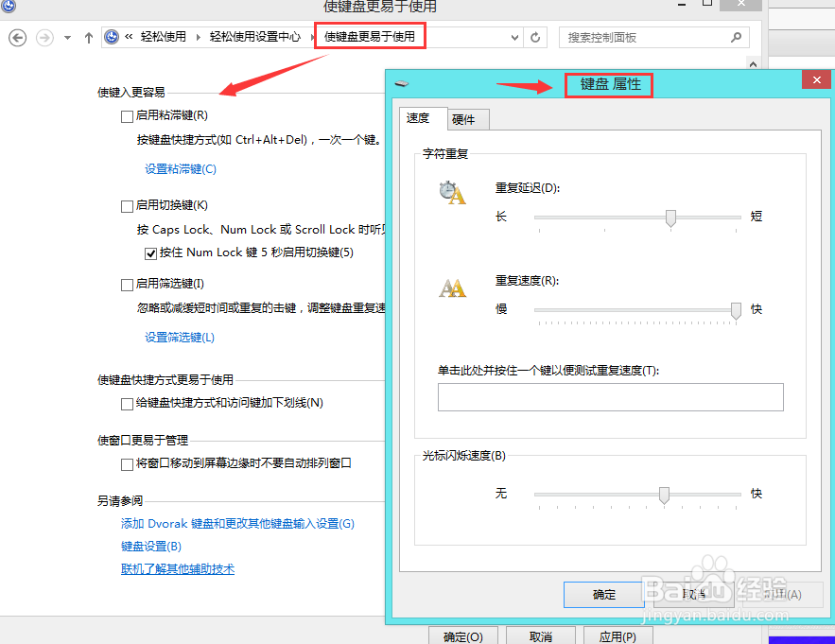Click the forward navigation arrow
Image resolution: width=835 pixels, height=644 pixels.
pos(43,37)
